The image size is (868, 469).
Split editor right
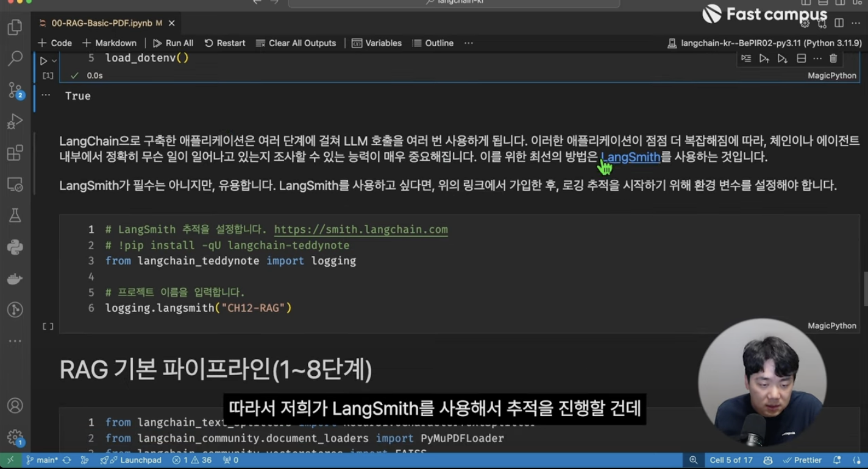point(839,23)
